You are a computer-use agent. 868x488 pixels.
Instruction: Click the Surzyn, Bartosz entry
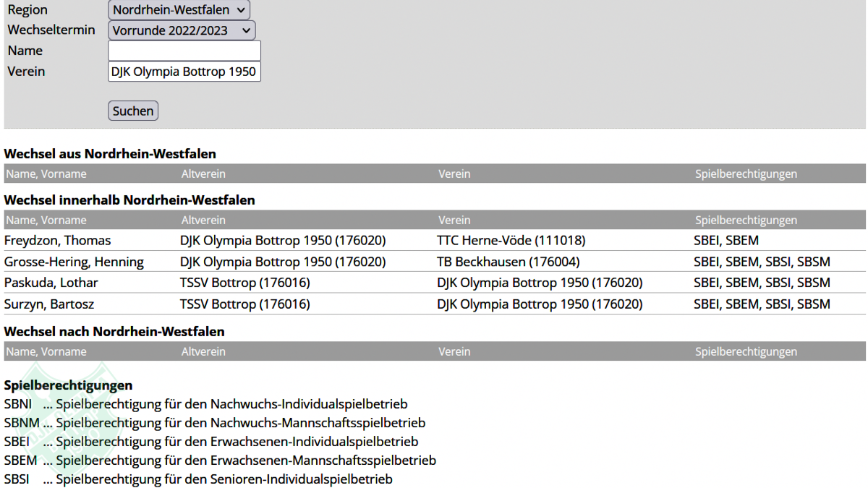(x=49, y=304)
